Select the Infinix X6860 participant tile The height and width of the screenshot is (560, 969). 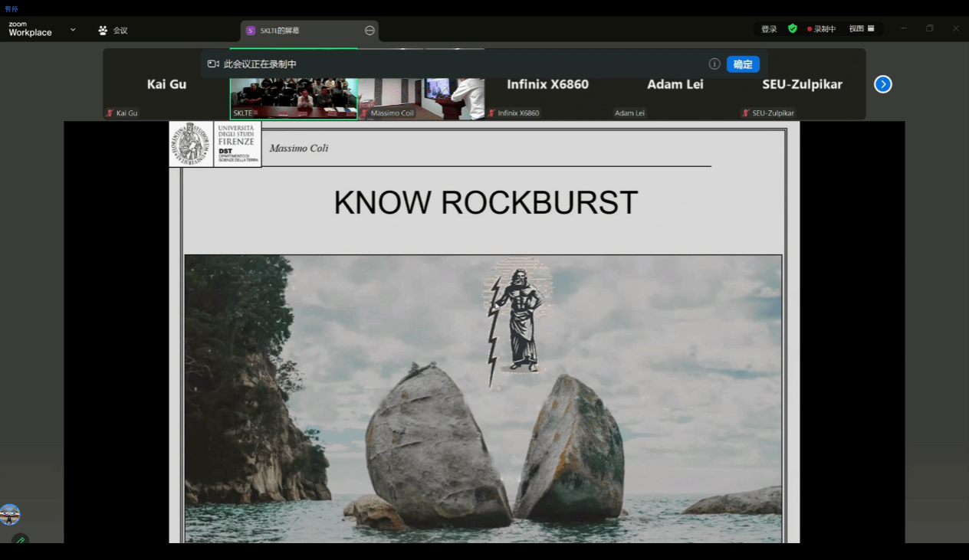coord(547,92)
